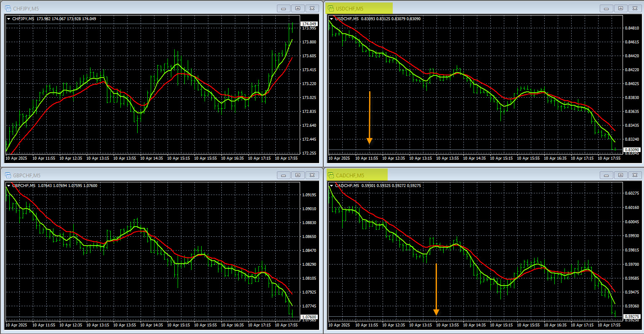
Task: Select the orange arrow on CADCHF chart
Action: pyautogui.click(x=436, y=290)
